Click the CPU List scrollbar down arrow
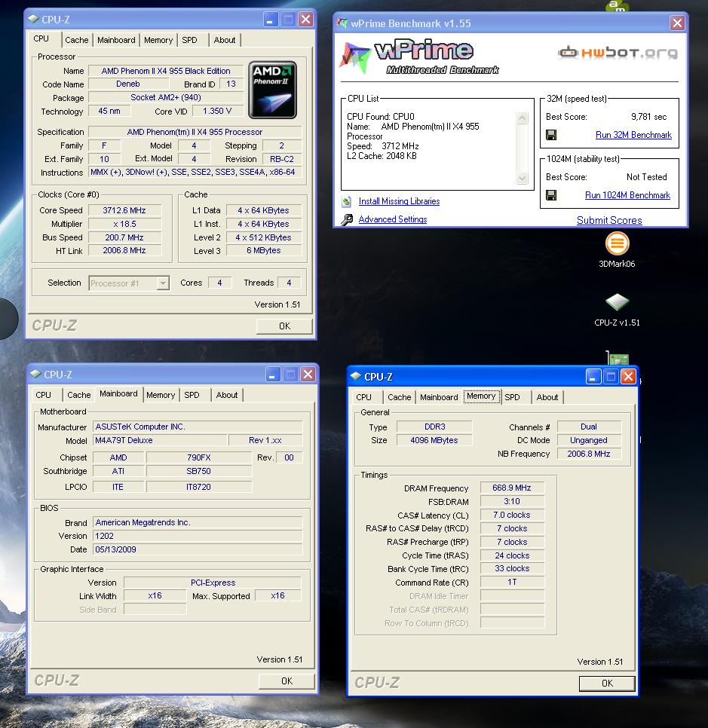 click(x=523, y=179)
